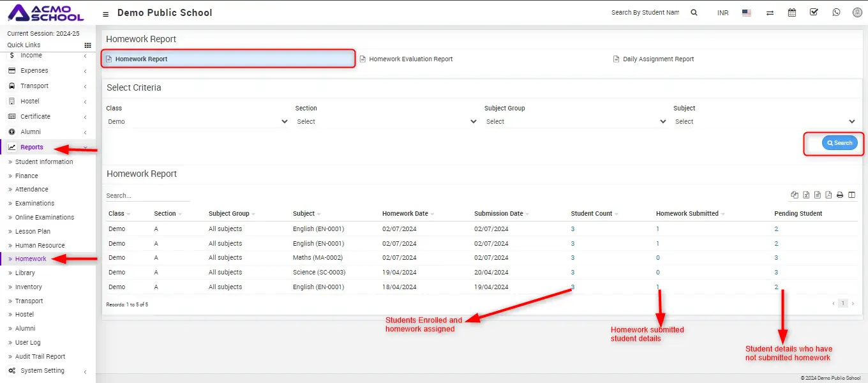Open the Section dropdown
The width and height of the screenshot is (868, 383).
(386, 121)
